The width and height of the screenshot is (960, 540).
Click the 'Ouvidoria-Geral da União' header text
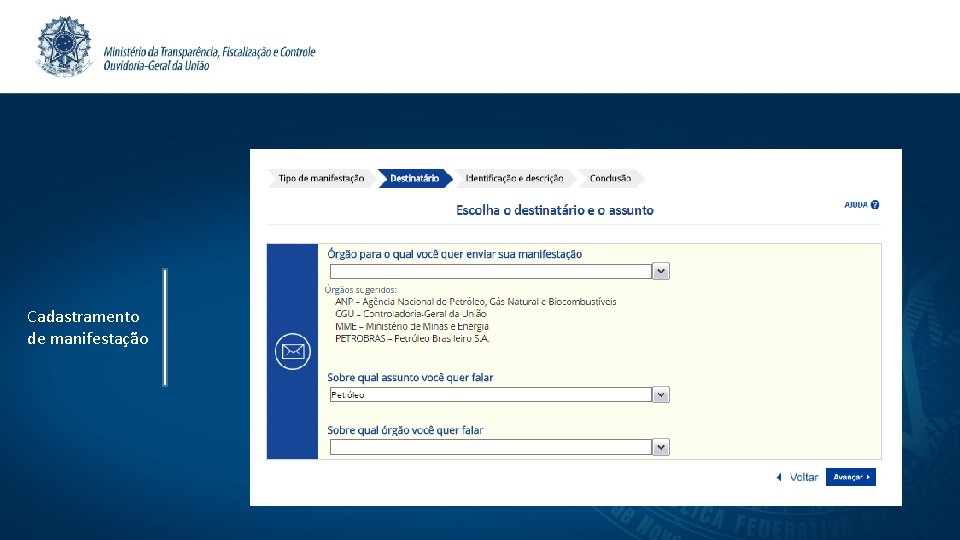pos(156,66)
